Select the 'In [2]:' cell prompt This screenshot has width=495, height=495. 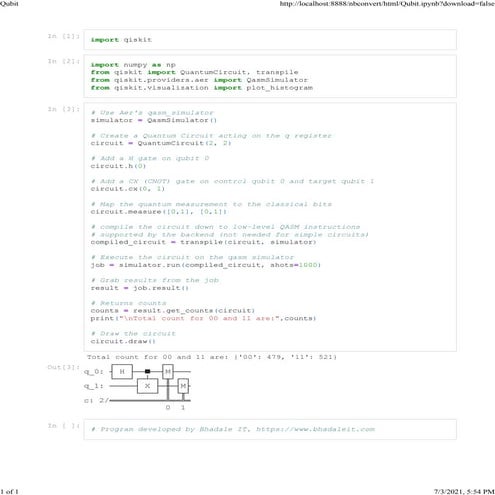pos(63,61)
